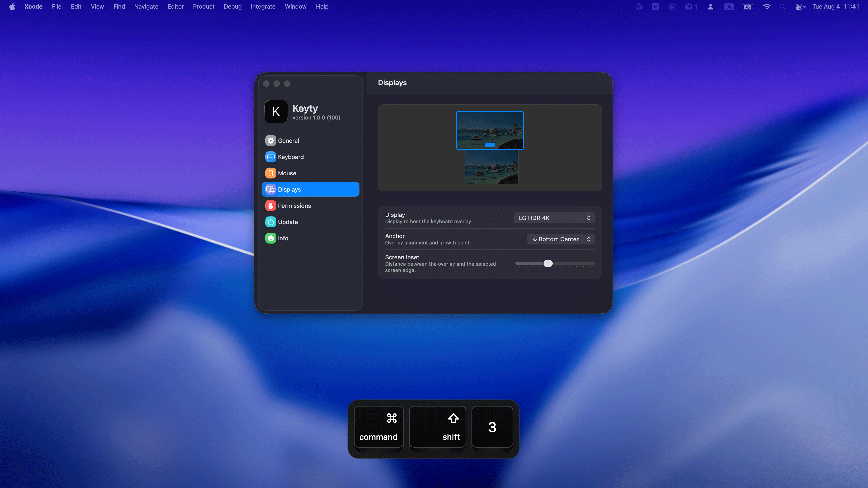Open the input source A icon
Screen dimensions: 868x488
729,7
